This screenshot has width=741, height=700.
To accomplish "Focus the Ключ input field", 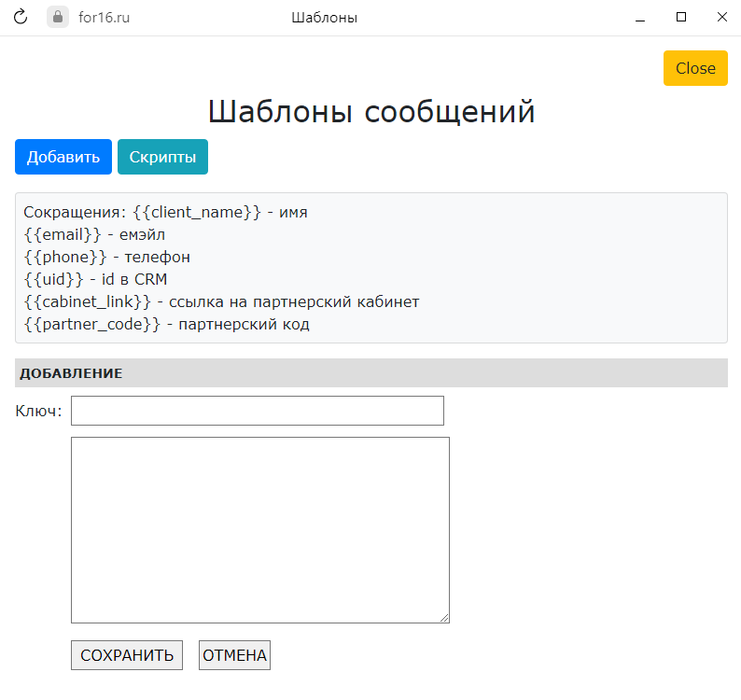I will [258, 411].
